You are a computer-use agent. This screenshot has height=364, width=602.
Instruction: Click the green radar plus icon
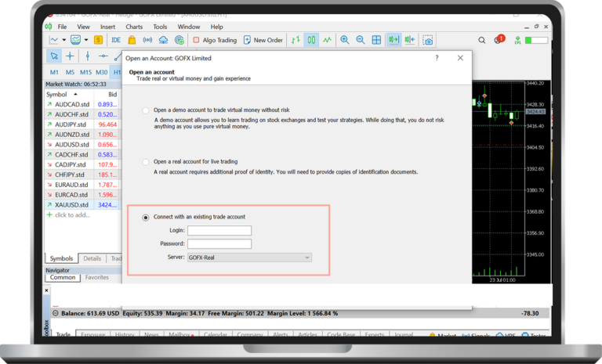(180, 40)
